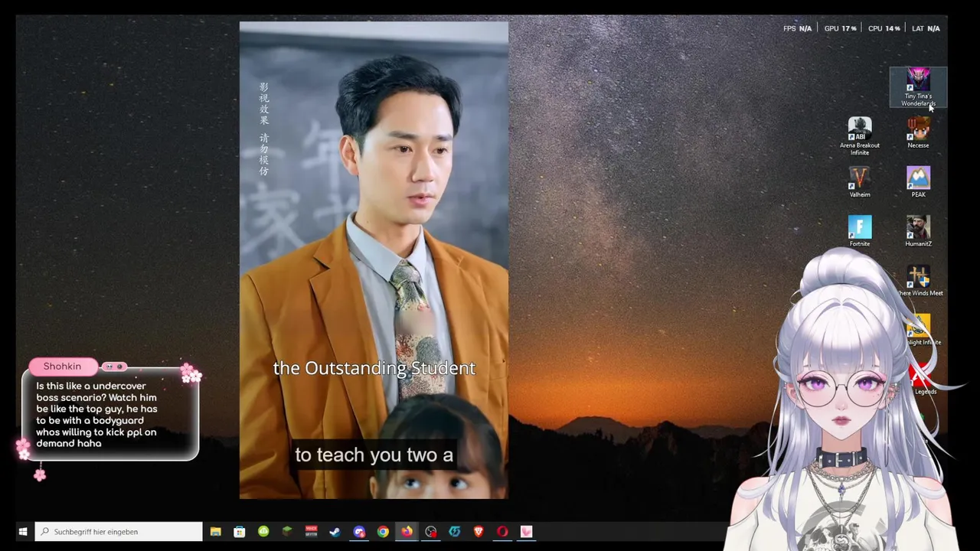Select the Arena Breakout Infinite desktop icon
This screenshot has width=980, height=551.
(x=860, y=136)
